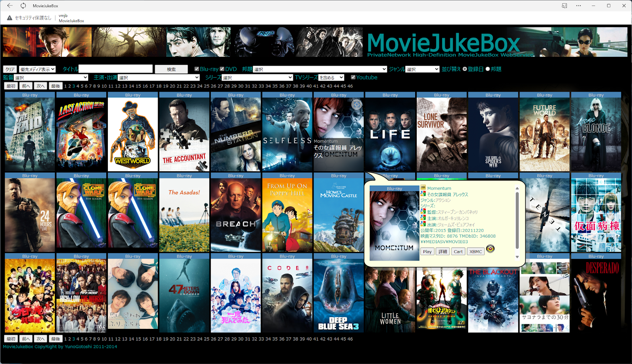Open the 邦題 selection dropdown
The image size is (632, 364).
[x=320, y=69]
